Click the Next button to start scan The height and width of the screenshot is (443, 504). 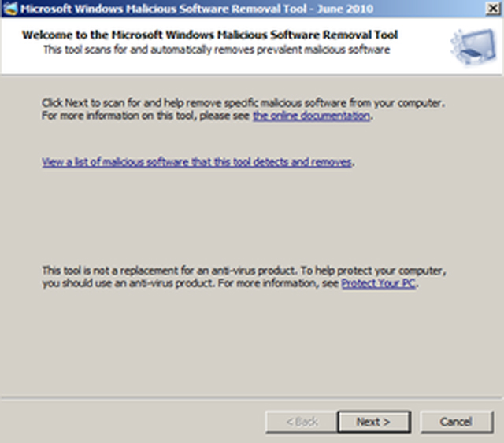tap(374, 422)
